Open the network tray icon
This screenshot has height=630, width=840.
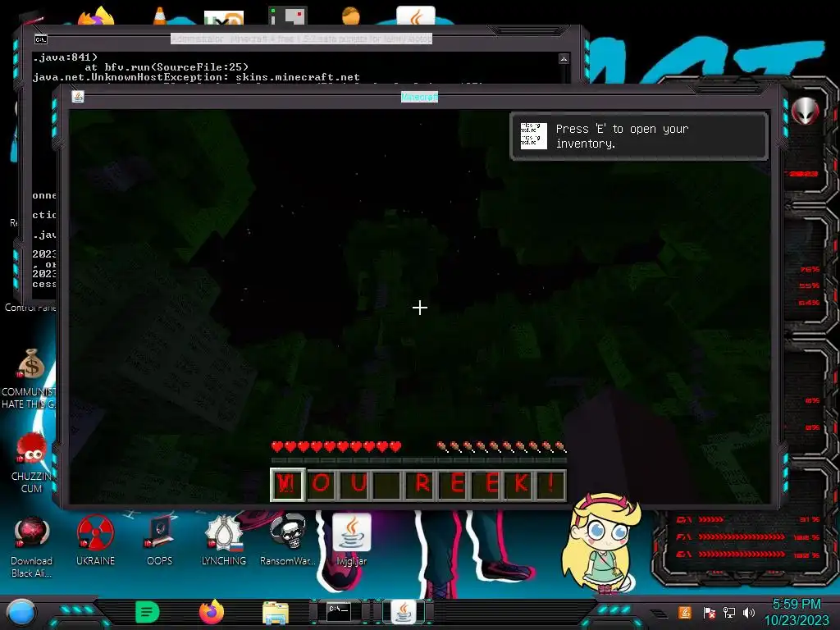click(x=729, y=612)
